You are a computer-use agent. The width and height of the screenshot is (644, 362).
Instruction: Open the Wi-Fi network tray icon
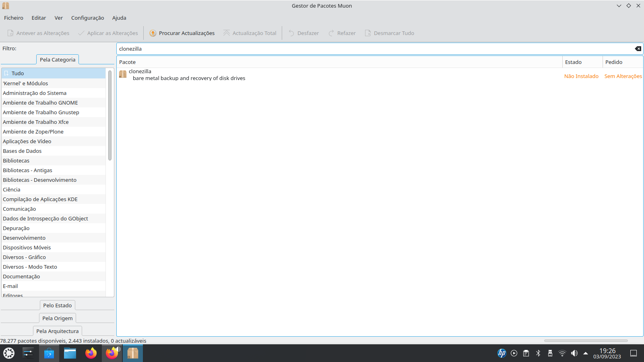(x=562, y=353)
